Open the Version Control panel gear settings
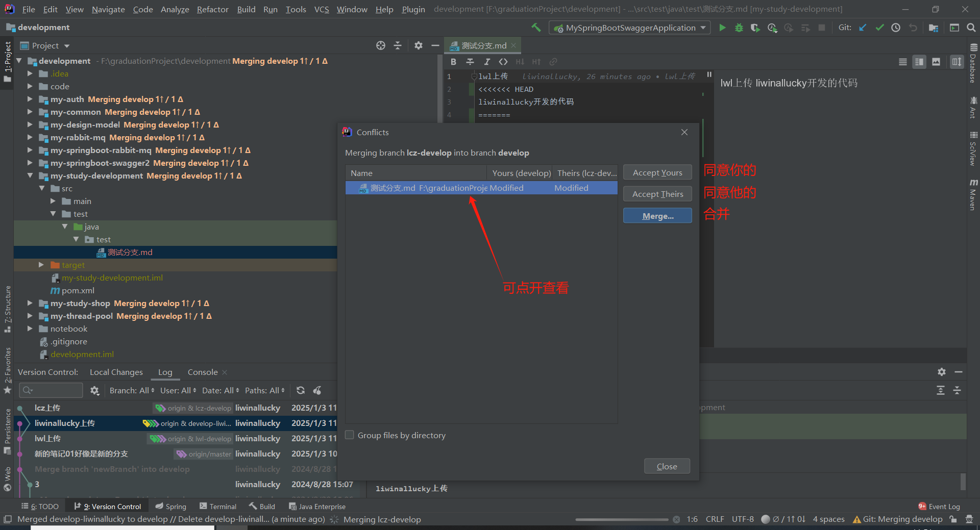The width and height of the screenshot is (980, 530). (x=942, y=372)
